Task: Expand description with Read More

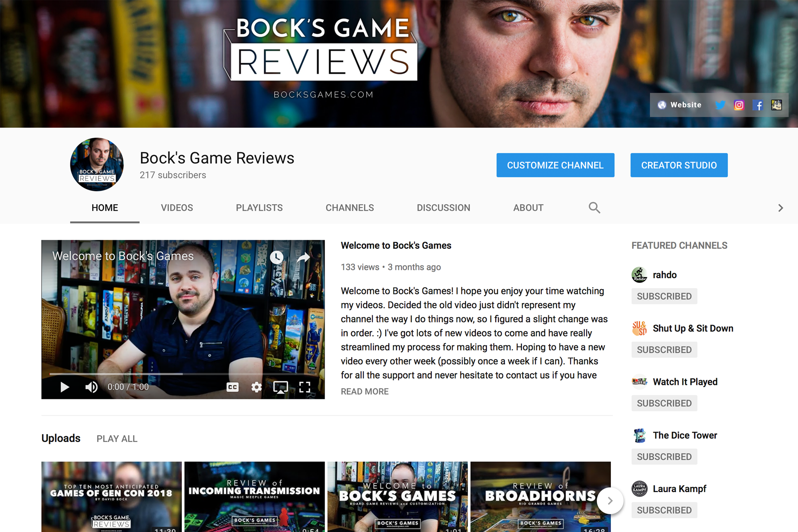Action: pos(364,391)
